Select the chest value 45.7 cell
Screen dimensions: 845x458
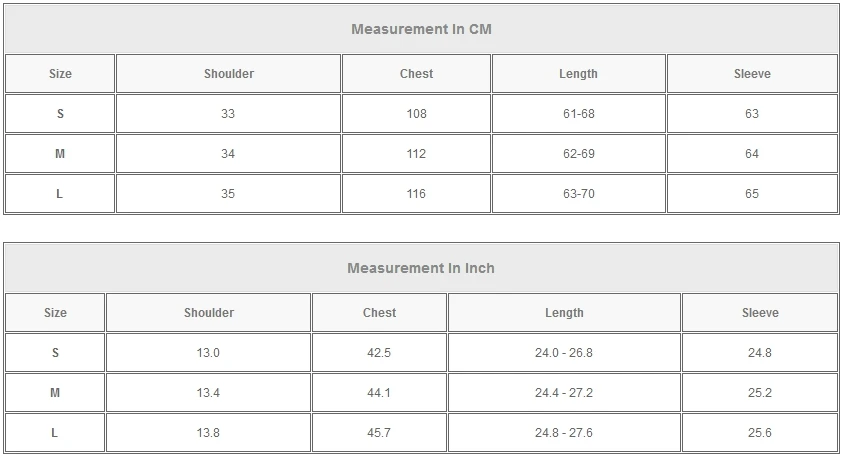point(379,433)
